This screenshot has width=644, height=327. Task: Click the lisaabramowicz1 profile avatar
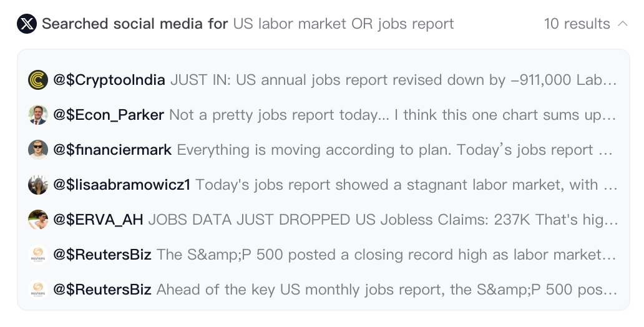(38, 185)
